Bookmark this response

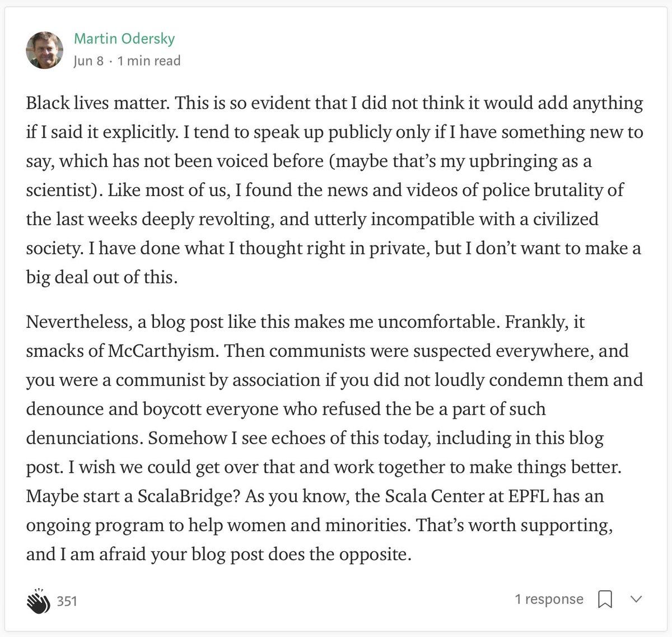click(605, 599)
